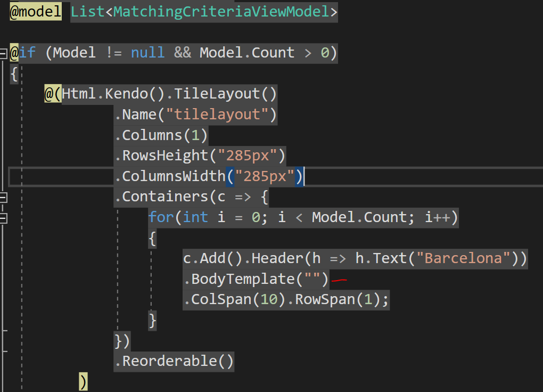Image resolution: width=543 pixels, height=392 pixels.
Task: Click c.Add() in the loop body
Action: 212,258
